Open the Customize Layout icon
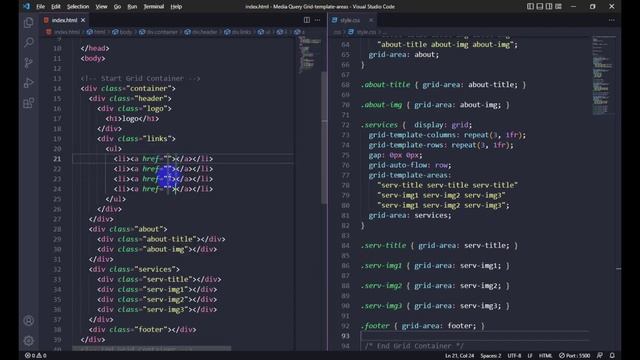 pyautogui.click(x=558, y=6)
